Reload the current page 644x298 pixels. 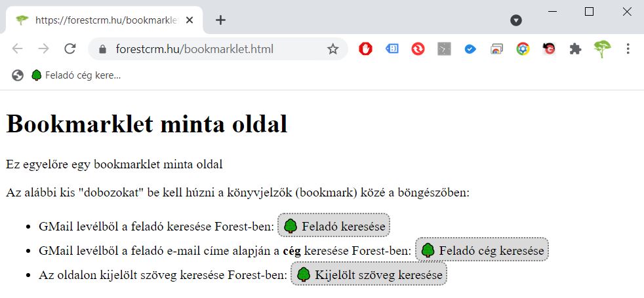(x=70, y=49)
